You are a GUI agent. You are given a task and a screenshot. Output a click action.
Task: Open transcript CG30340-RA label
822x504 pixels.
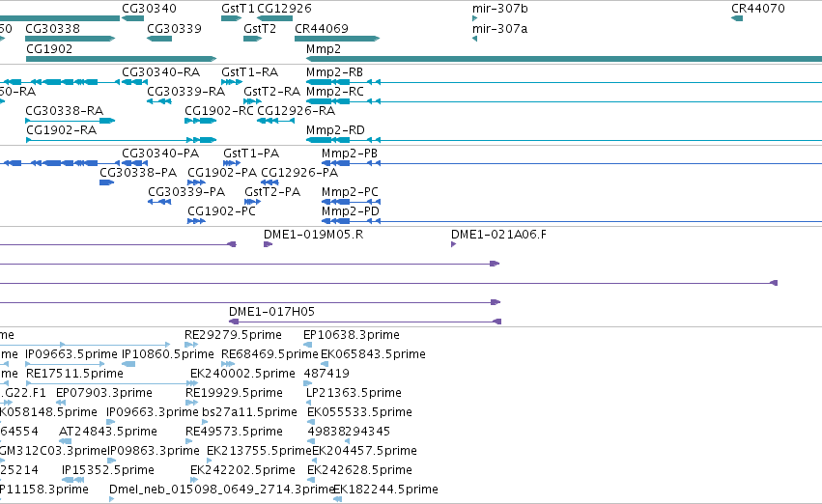coord(160,71)
